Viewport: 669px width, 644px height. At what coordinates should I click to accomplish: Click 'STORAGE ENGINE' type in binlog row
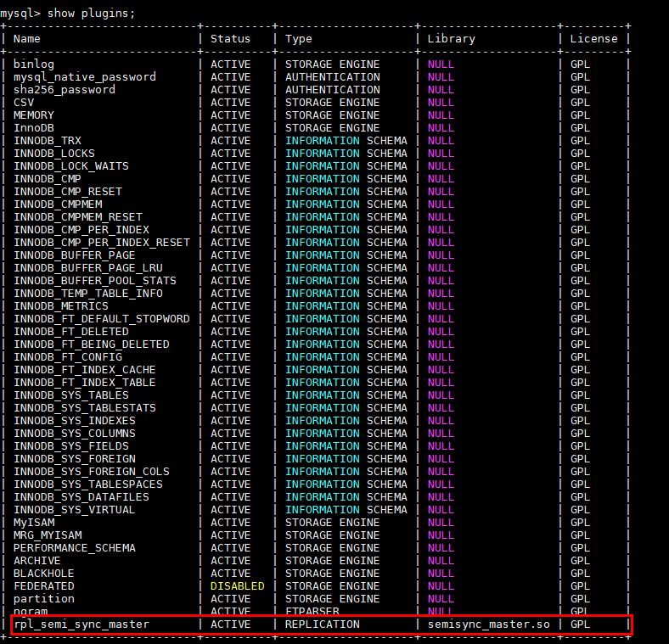click(332, 64)
